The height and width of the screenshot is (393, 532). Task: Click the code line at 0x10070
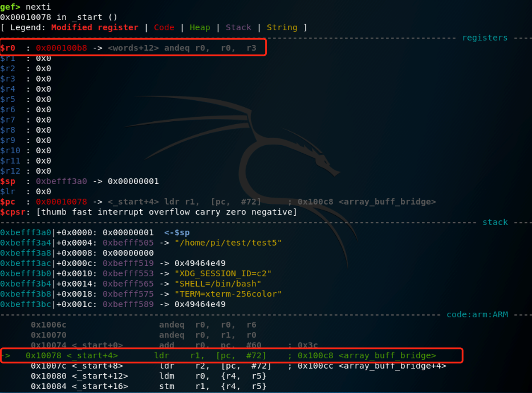143,335
